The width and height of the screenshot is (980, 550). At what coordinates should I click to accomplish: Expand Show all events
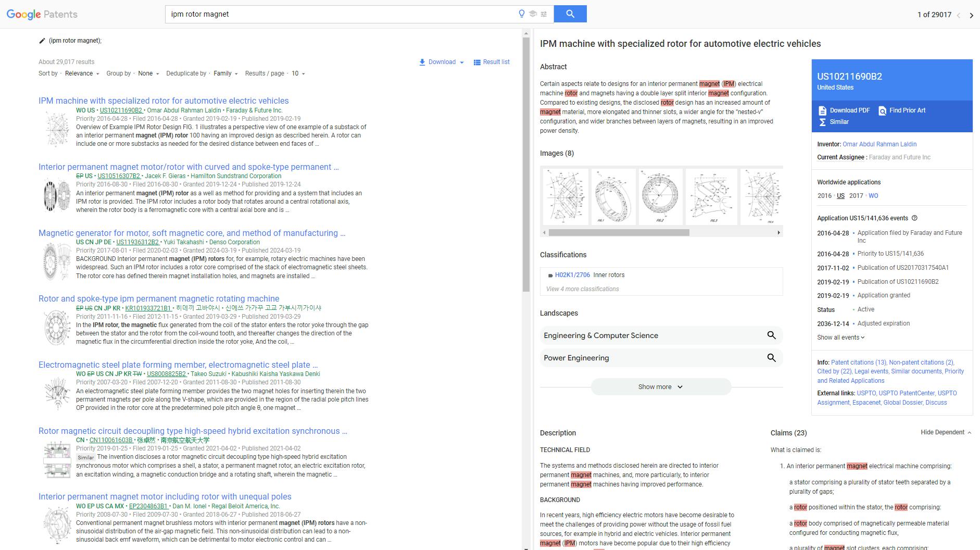coord(840,337)
